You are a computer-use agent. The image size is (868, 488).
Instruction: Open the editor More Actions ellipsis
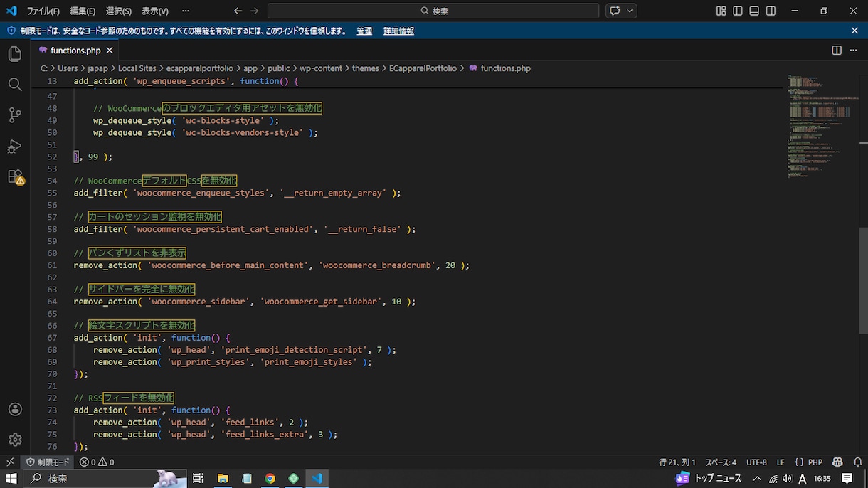854,51
